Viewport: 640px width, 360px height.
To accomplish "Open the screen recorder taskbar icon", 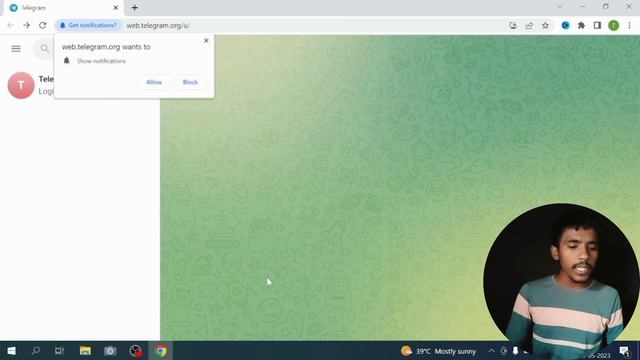I will point(136,351).
